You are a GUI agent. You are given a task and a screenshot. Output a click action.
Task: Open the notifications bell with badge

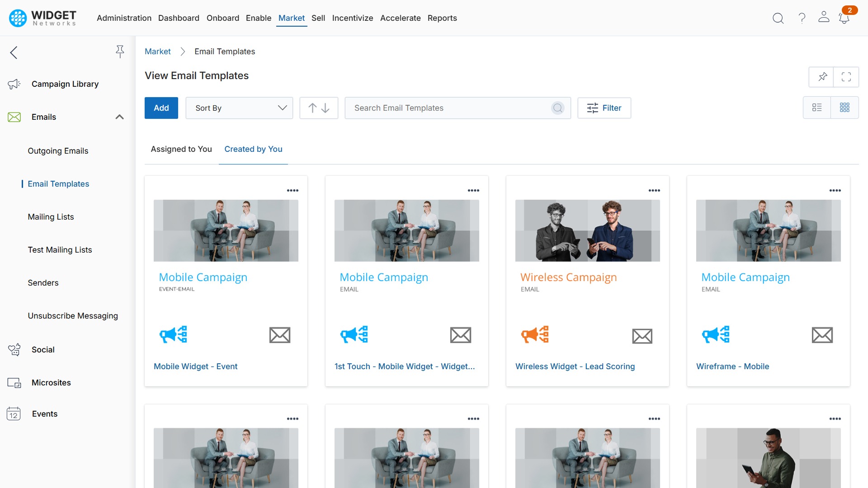pos(844,19)
